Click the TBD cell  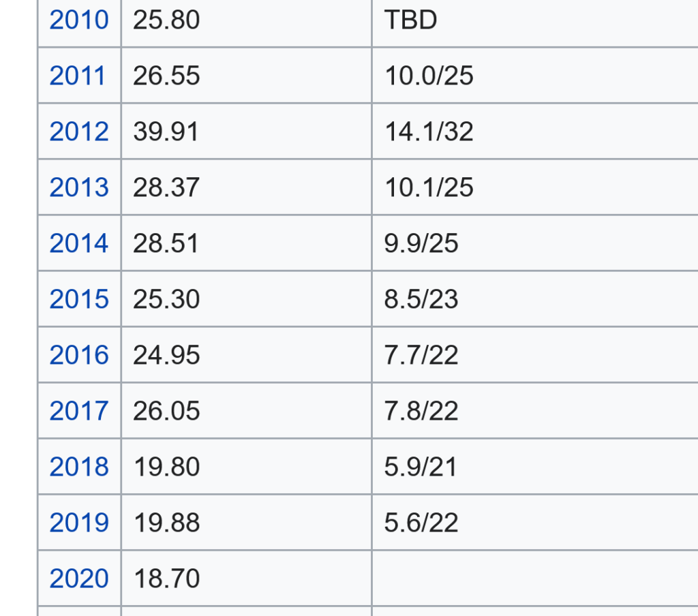(410, 20)
